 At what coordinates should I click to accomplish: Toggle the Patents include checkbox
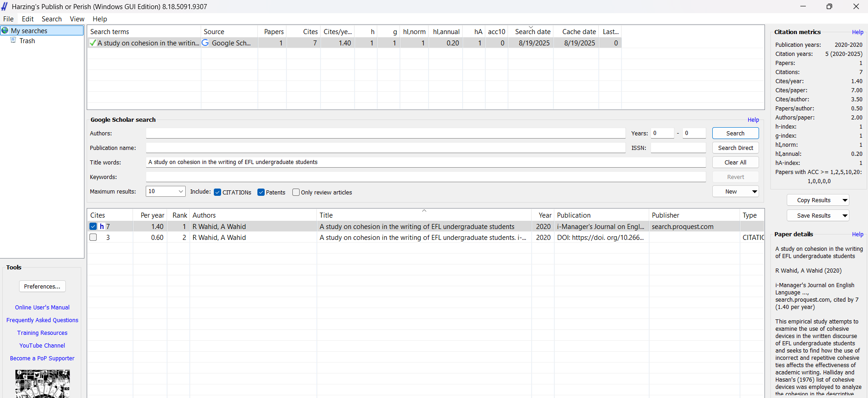coord(261,192)
